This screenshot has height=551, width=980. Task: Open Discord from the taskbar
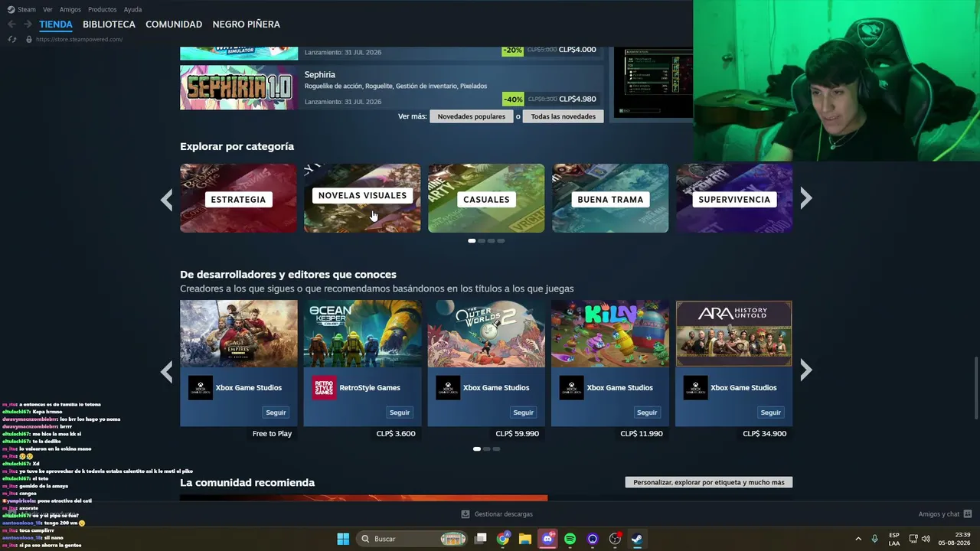(547, 539)
